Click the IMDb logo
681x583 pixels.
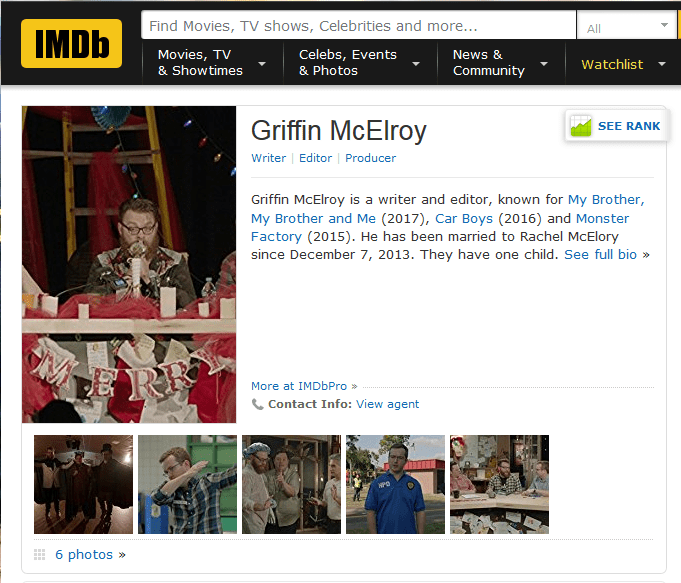[71, 43]
